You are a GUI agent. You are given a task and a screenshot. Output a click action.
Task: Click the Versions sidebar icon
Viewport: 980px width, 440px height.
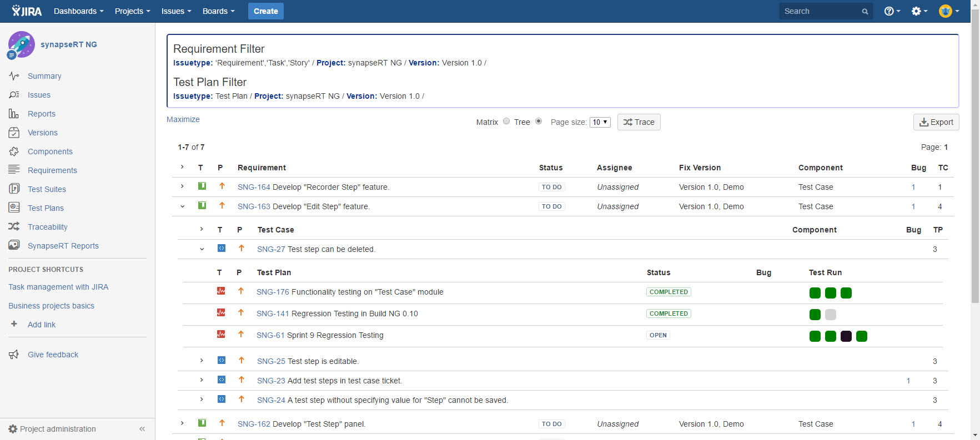coord(14,133)
